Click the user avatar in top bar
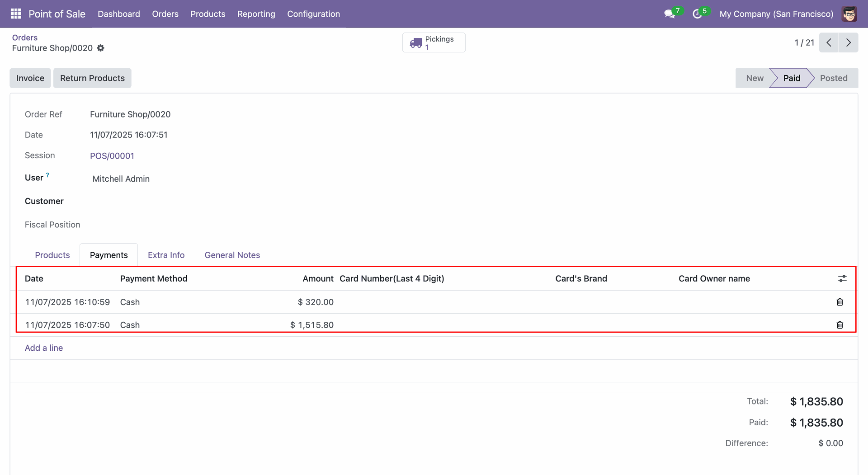Screen dimensions: 868x475 pyautogui.click(x=849, y=14)
